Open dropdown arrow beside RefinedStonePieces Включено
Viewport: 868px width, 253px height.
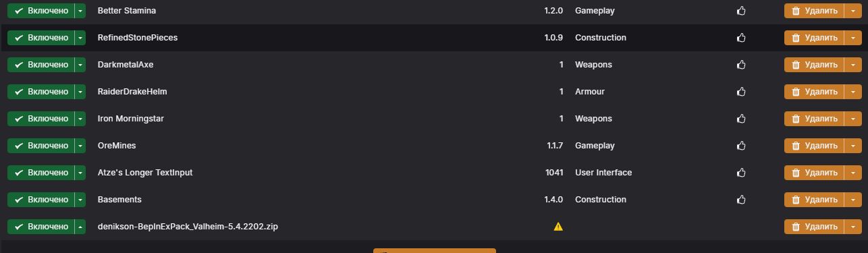[x=80, y=38]
